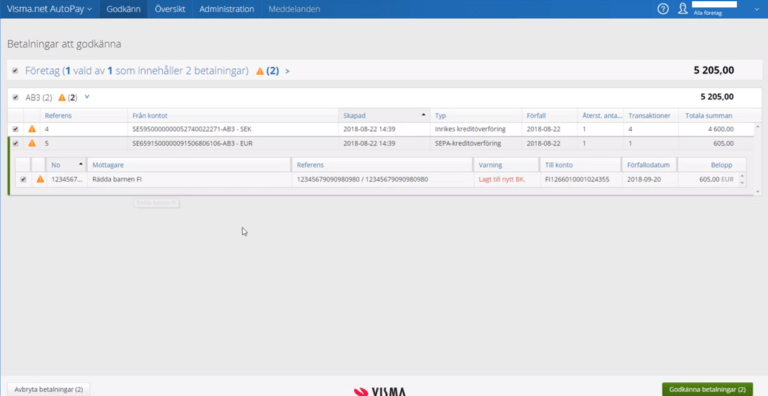Click the Inrikes kreditöverföring type cell
The image size is (768, 396).
[470, 129]
